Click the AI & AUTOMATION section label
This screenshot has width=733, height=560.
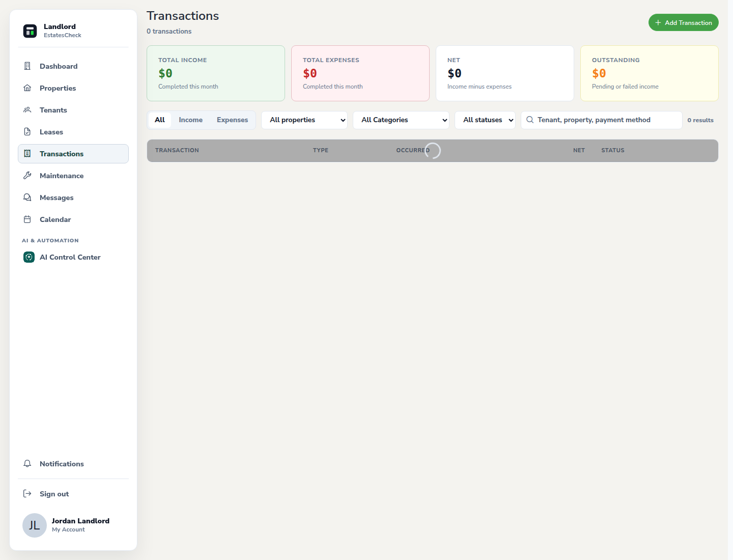(x=50, y=240)
